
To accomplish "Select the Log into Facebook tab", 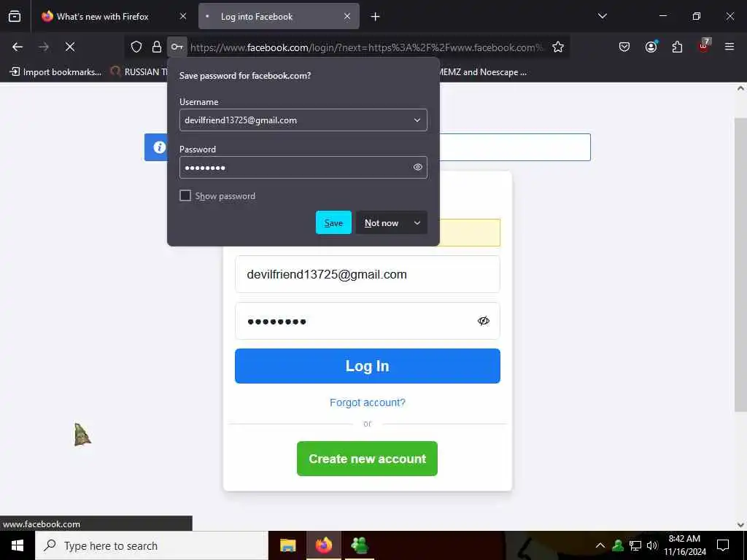I will click(279, 16).
